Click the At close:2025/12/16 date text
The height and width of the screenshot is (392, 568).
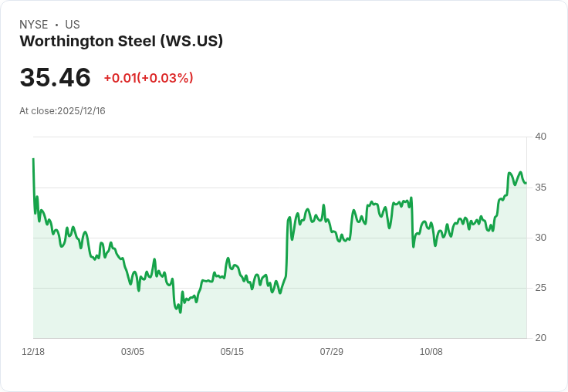point(63,111)
